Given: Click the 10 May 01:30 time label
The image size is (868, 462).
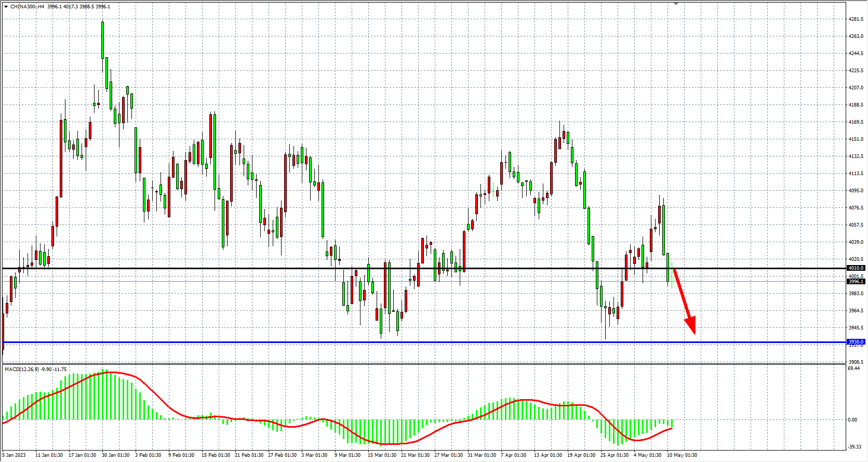Looking at the screenshot, I should point(682,455).
